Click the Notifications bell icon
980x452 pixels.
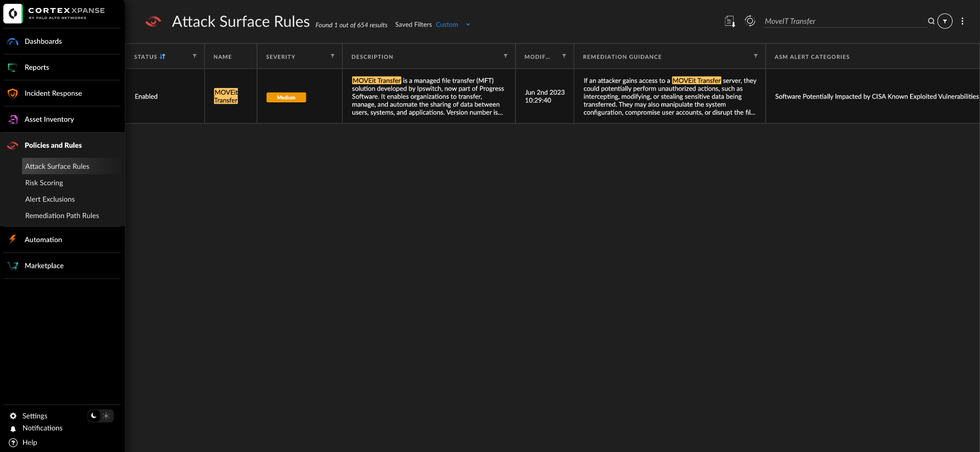[13, 429]
